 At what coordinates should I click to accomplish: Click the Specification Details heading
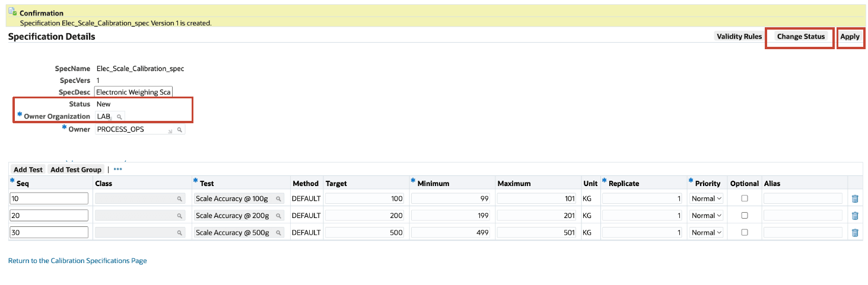tap(52, 37)
